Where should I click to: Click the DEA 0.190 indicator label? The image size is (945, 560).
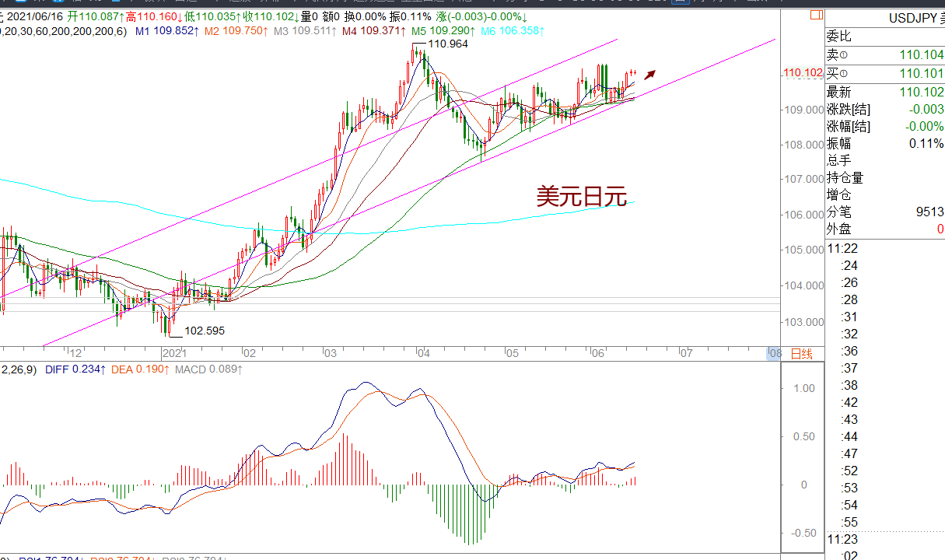[140, 369]
